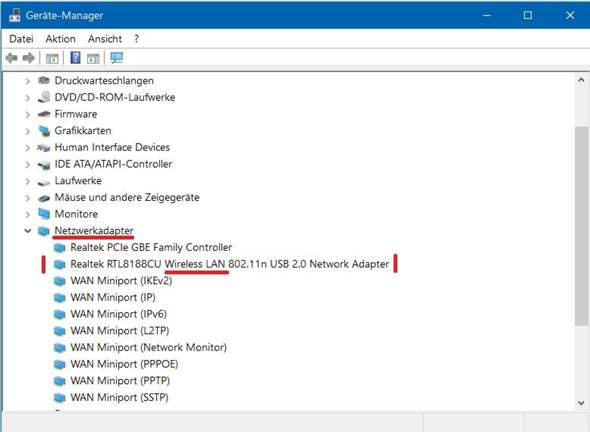The height and width of the screenshot is (432, 590).
Task: Expand the Firmware node
Action: [x=27, y=114]
